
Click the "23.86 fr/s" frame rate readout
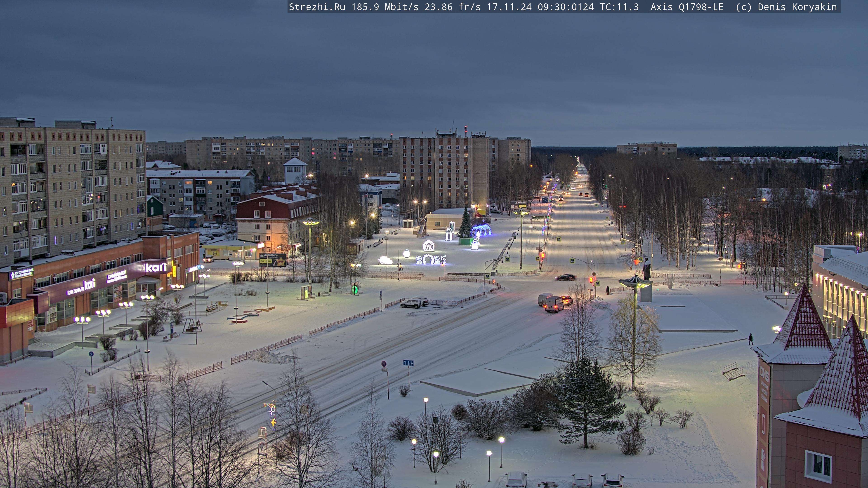point(453,7)
